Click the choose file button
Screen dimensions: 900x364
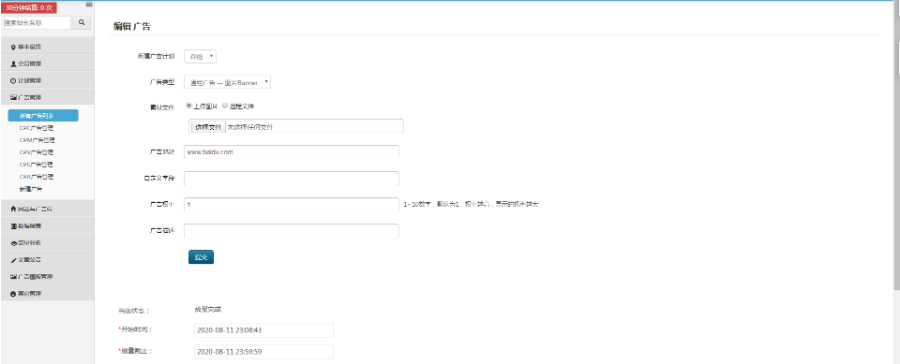208,127
